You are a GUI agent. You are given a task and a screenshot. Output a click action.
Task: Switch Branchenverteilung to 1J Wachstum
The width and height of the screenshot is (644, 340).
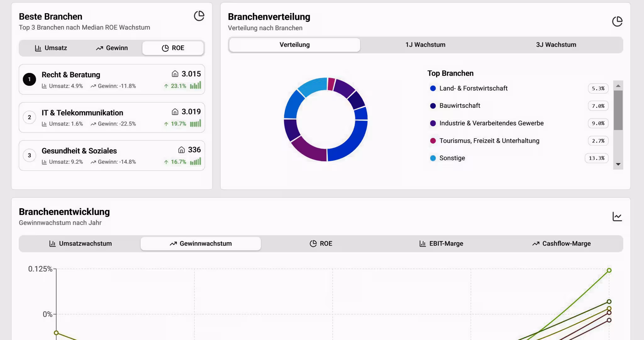click(425, 44)
